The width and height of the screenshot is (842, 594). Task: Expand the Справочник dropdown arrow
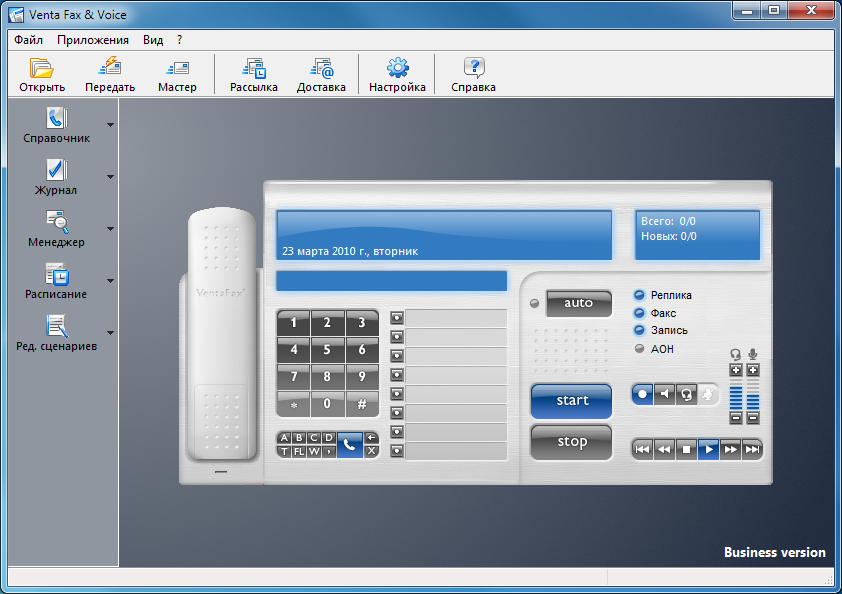[x=110, y=125]
